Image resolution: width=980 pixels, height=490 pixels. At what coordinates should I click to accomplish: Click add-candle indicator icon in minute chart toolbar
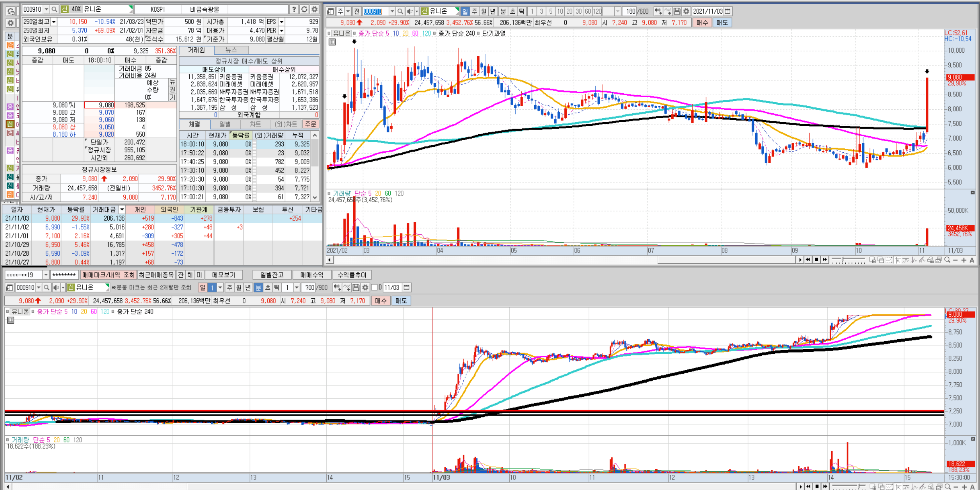[x=337, y=288]
